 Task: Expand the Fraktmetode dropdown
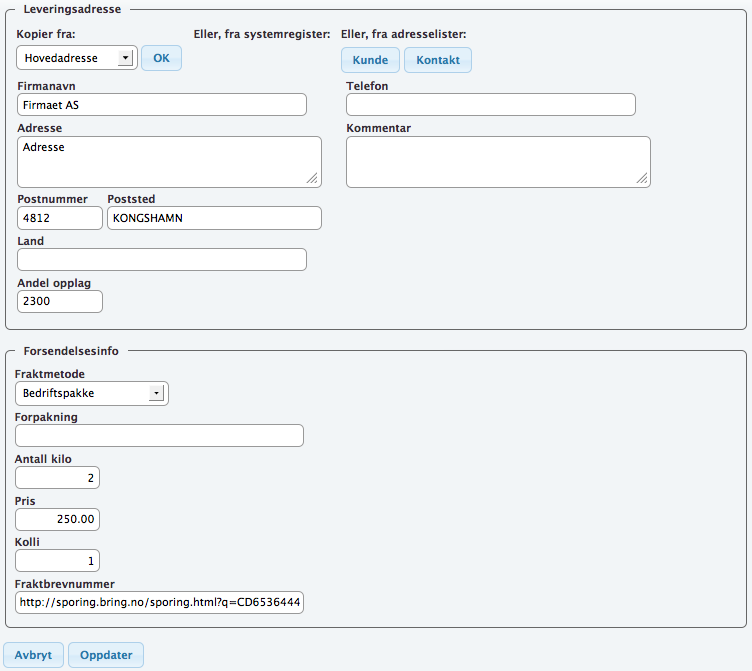point(92,393)
